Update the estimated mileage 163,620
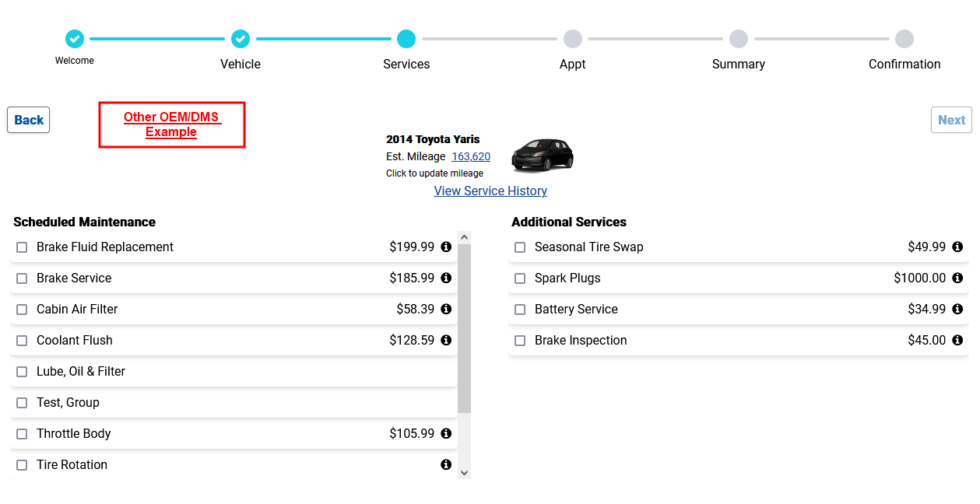980x504 pixels. [x=471, y=157]
